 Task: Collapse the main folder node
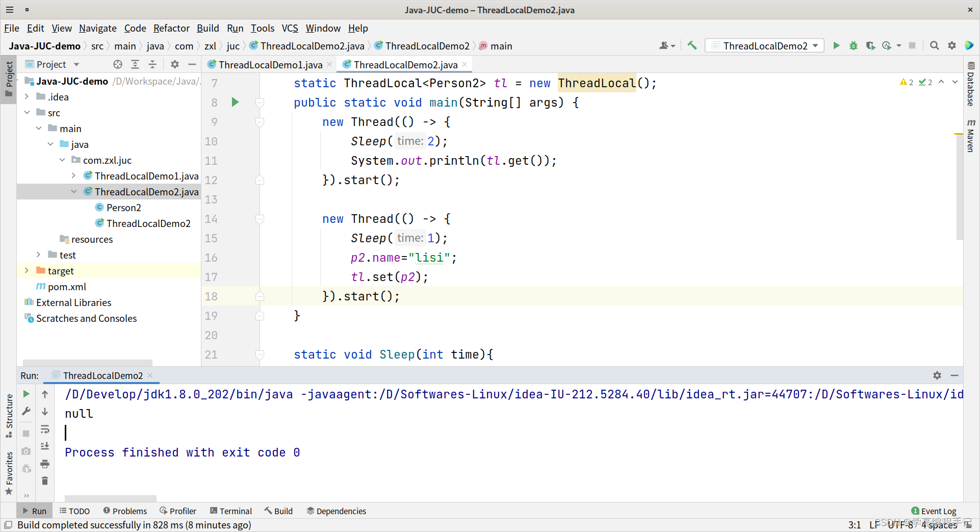pyautogui.click(x=39, y=128)
